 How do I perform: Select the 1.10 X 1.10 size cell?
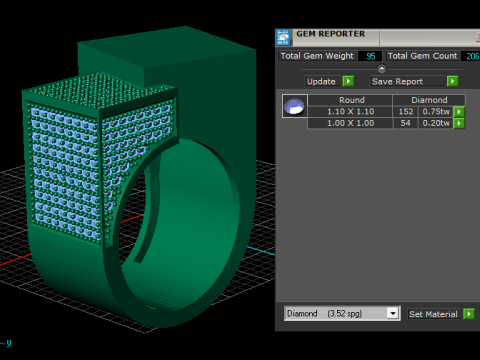[350, 112]
